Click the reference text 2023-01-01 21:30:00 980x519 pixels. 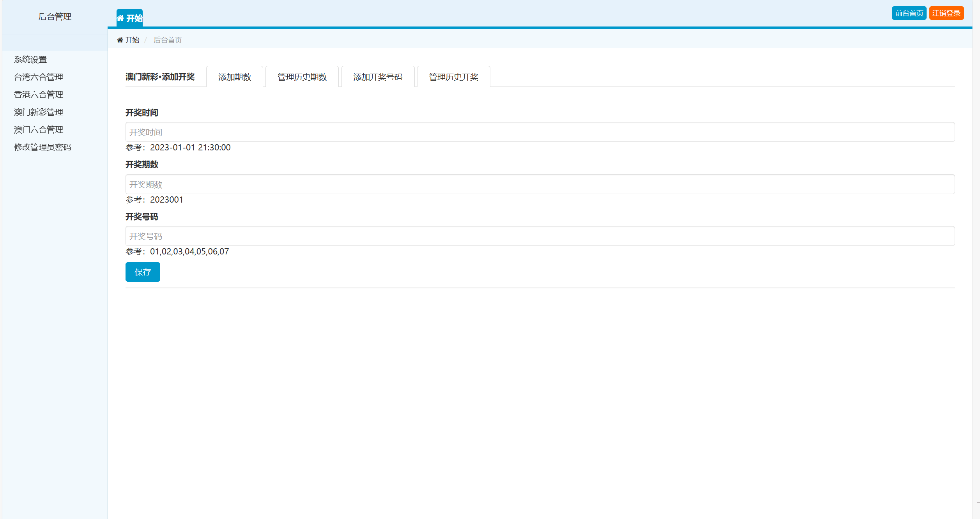tap(190, 148)
